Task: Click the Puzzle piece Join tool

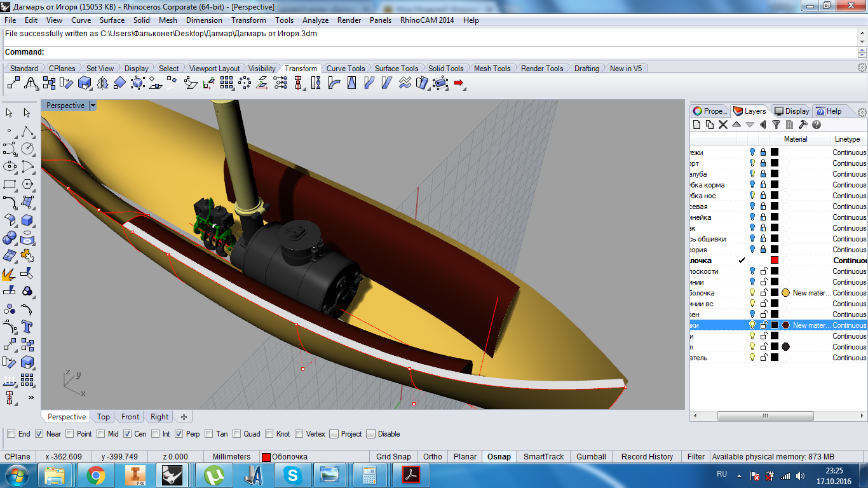Action: click(x=27, y=255)
